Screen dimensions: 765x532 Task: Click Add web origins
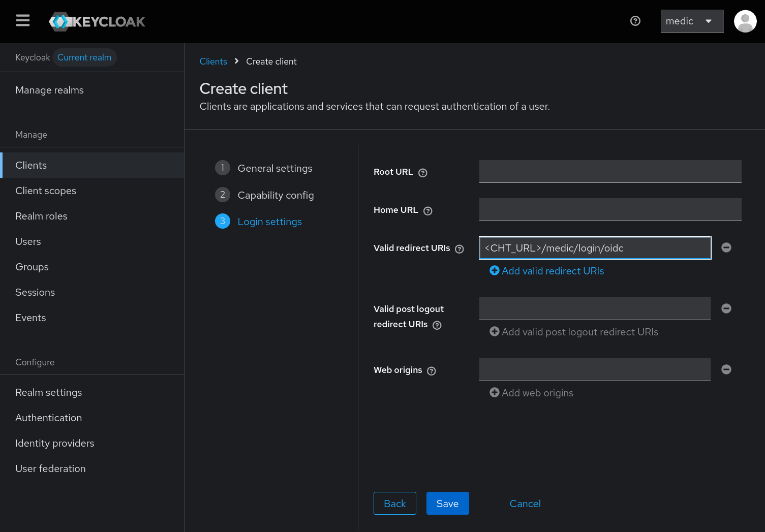pyautogui.click(x=531, y=393)
